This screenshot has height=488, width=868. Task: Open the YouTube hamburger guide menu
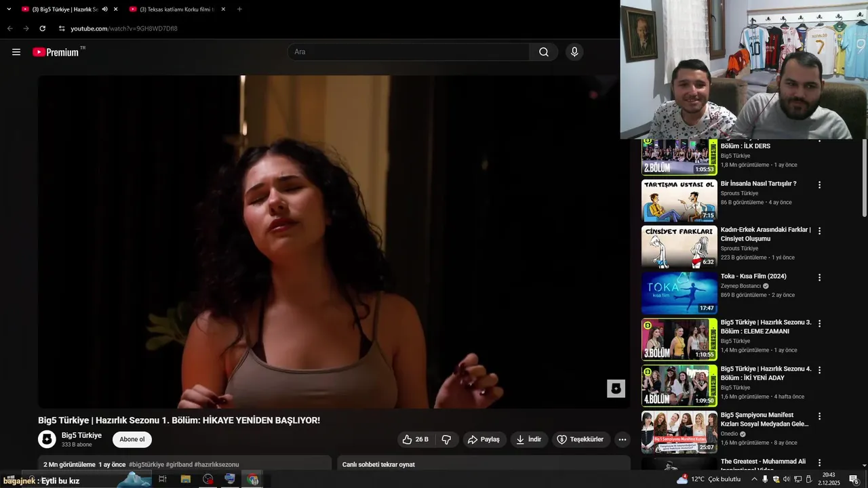[x=16, y=52]
